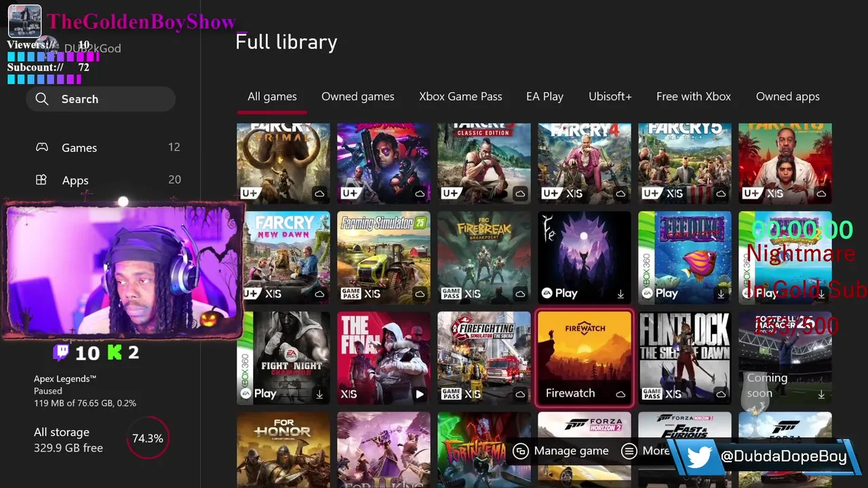Click the Search field in the sidebar
Viewport: 868px width, 488px height.
tap(101, 99)
